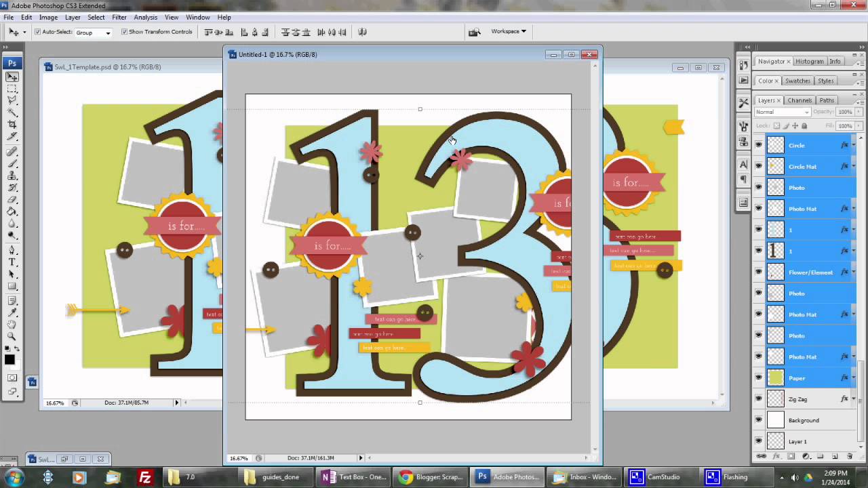Click the foreground color swatch
The height and width of the screenshot is (488, 868).
point(9,360)
